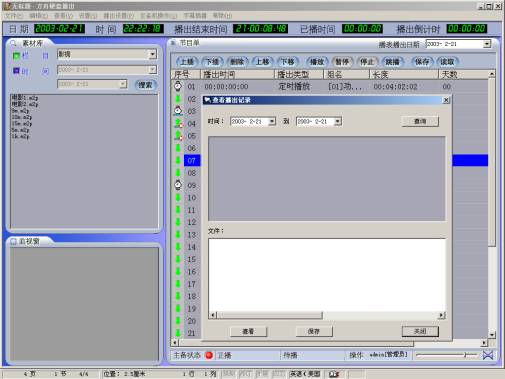Open the 影视 category dropdown

coord(152,54)
